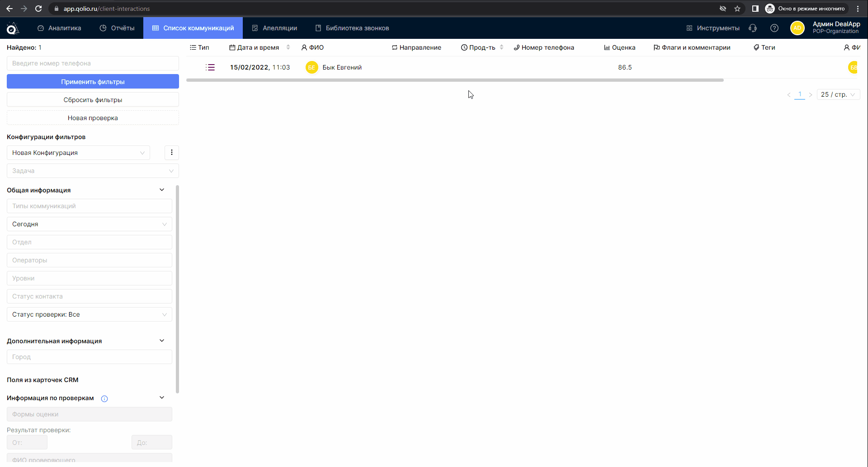The height and width of the screenshot is (467, 868).
Task: Click the AD user avatar
Action: click(x=797, y=28)
